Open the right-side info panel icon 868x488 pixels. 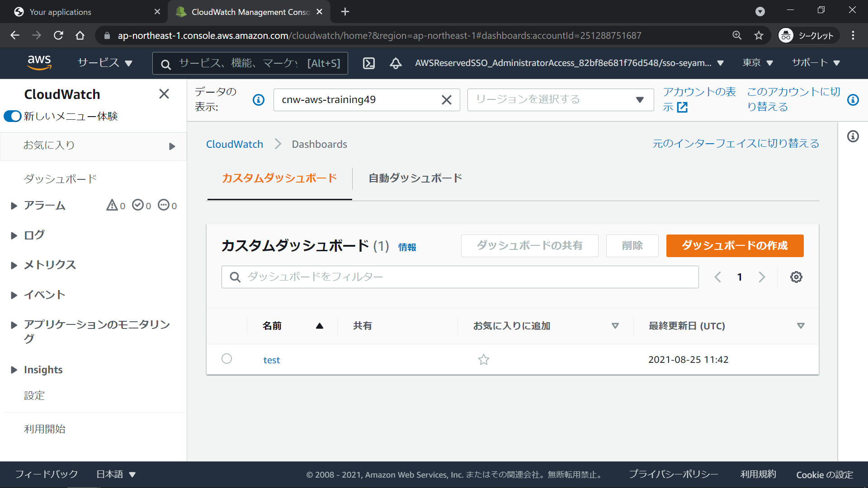pyautogui.click(x=853, y=136)
